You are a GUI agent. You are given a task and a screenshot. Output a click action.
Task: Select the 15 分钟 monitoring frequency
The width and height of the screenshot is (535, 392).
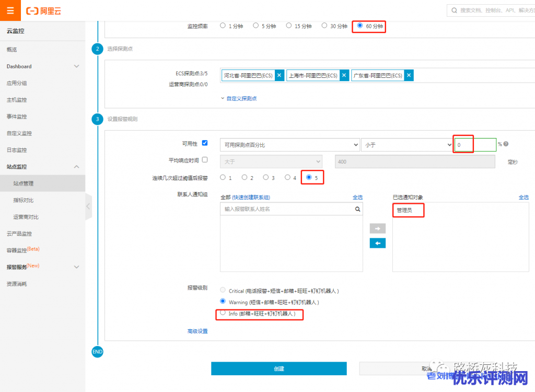(289, 25)
